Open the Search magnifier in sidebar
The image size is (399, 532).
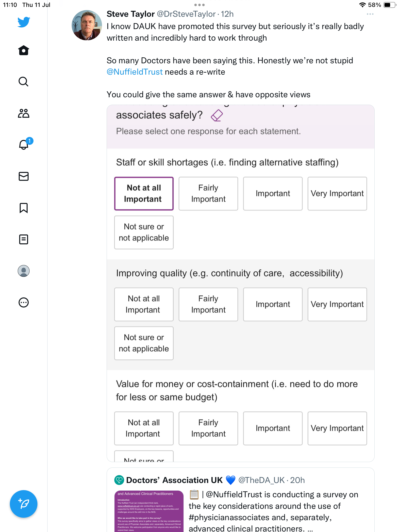tap(24, 82)
